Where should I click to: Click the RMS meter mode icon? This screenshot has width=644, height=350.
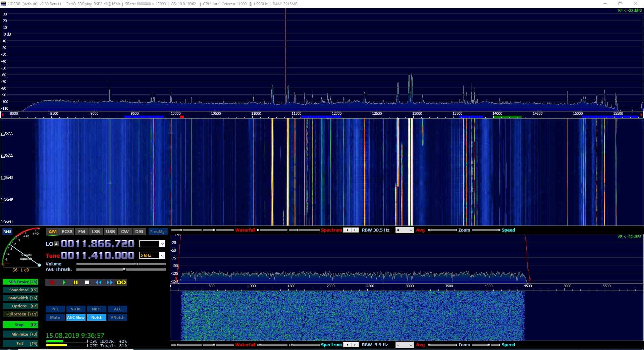click(7, 232)
